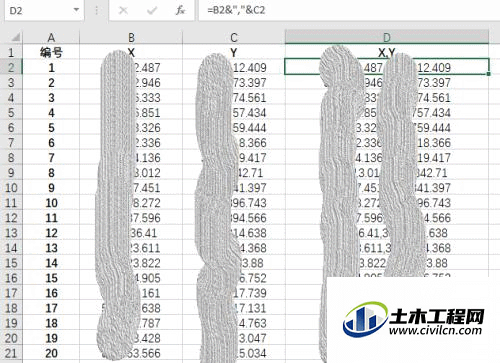Select column A header
This screenshot has height=363, width=500.
(x=51, y=37)
